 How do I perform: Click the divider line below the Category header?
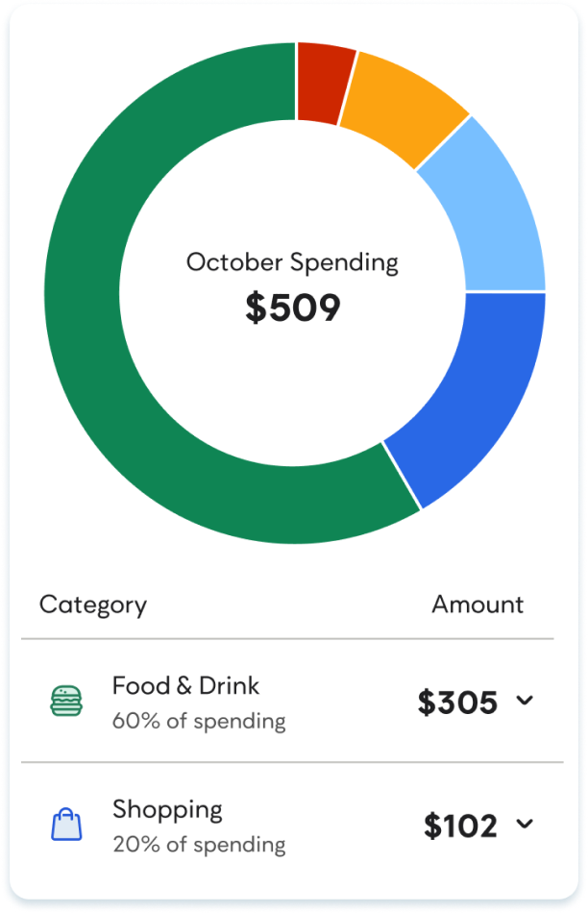pyautogui.click(x=288, y=638)
